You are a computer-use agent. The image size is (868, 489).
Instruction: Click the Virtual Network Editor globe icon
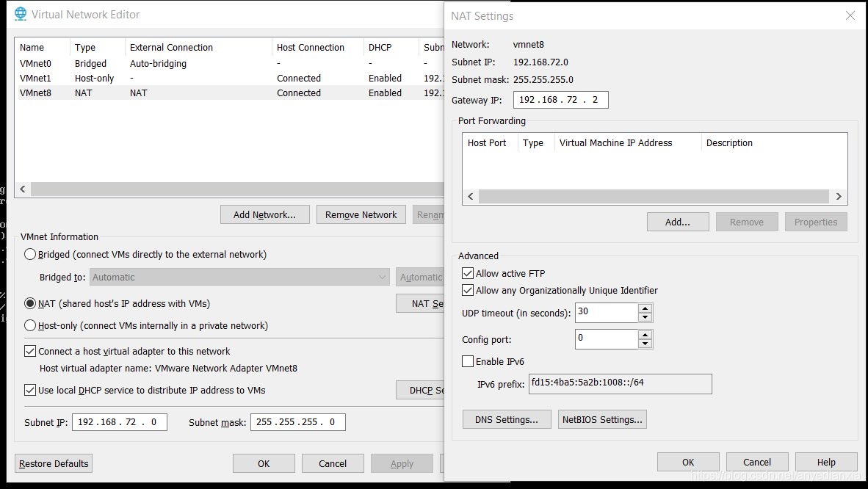pos(21,14)
